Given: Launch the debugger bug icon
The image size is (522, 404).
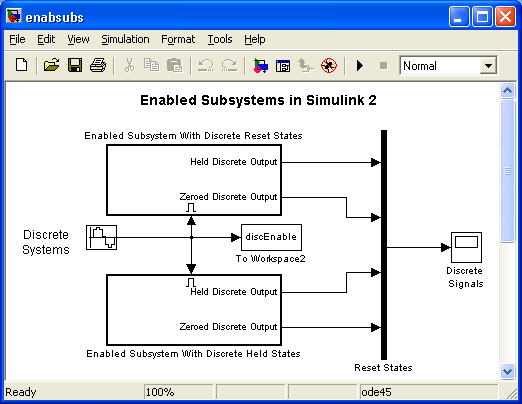Looking at the screenshot, I should 329,65.
